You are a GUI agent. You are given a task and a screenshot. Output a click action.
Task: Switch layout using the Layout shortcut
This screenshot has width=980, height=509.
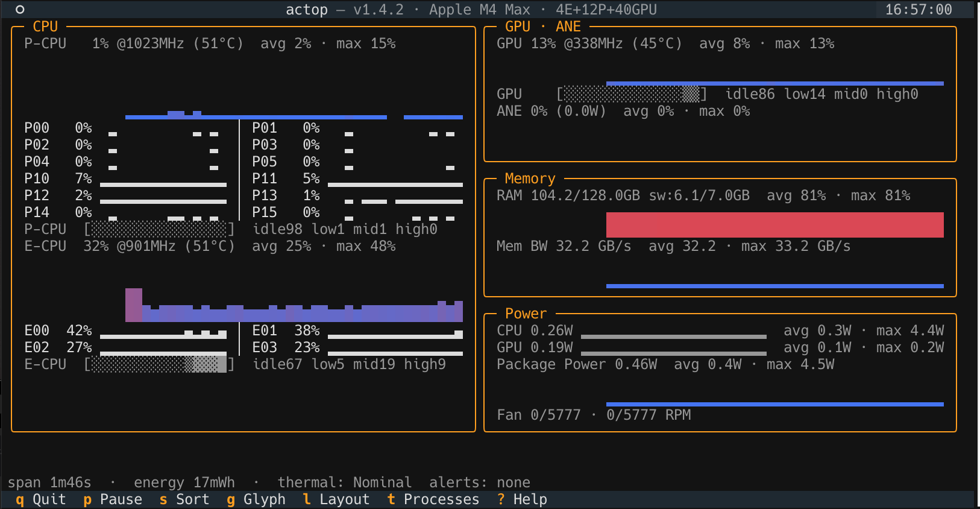(x=336, y=499)
